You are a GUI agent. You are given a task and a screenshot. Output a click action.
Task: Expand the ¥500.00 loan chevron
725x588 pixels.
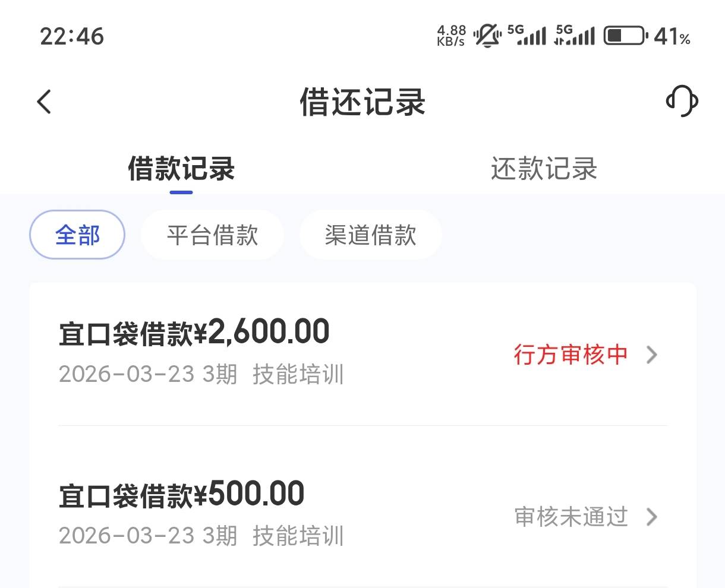pos(652,517)
